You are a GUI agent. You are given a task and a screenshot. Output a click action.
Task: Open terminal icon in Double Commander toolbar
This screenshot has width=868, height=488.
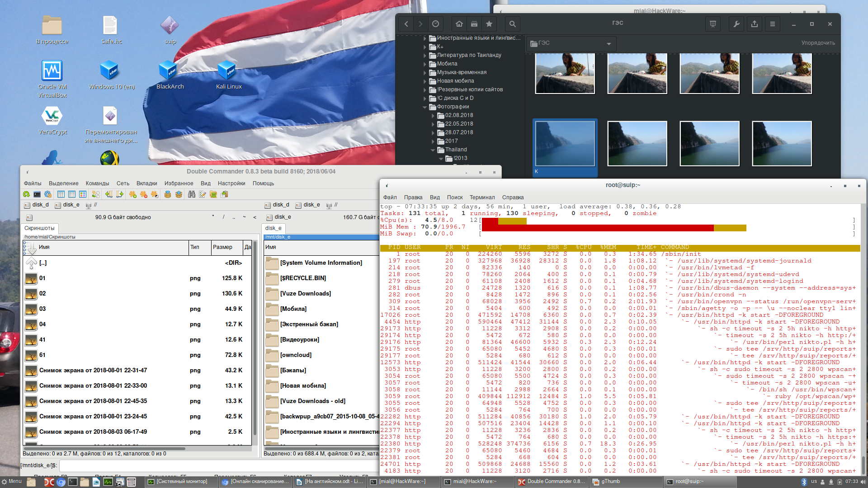[37, 194]
